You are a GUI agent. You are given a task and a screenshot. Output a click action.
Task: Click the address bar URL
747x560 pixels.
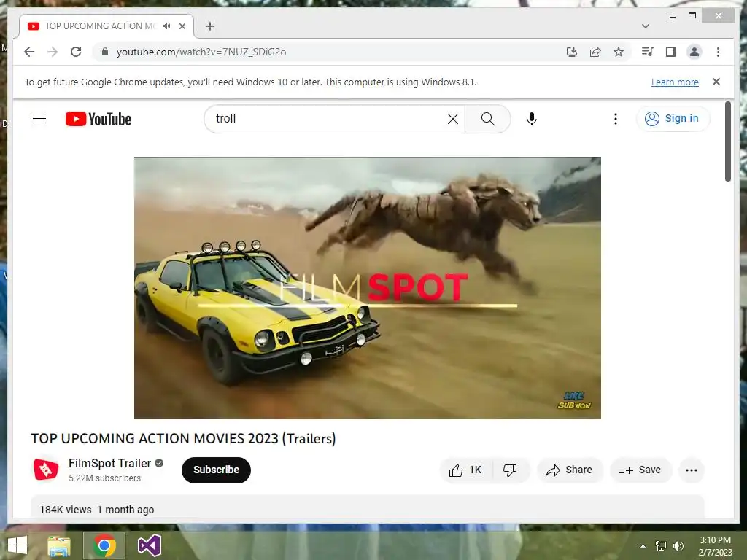tap(201, 52)
